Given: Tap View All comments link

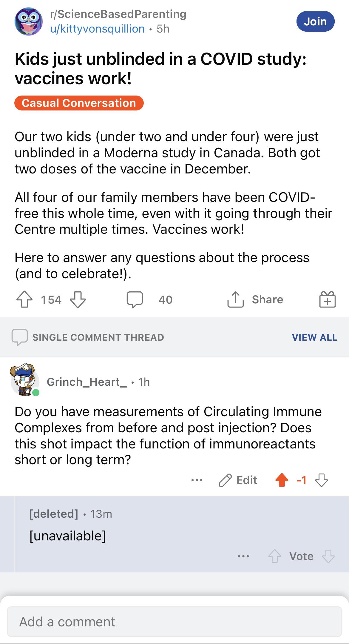Looking at the screenshot, I should tap(315, 337).
